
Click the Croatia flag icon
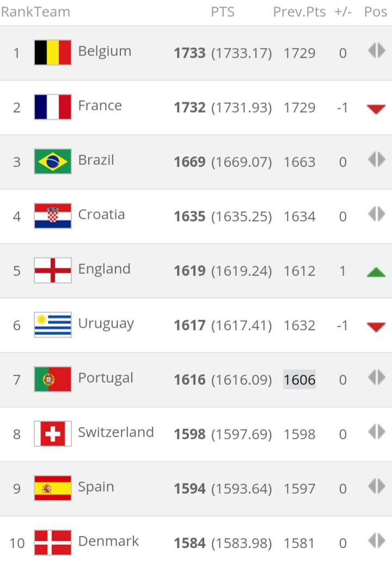pos(53,216)
